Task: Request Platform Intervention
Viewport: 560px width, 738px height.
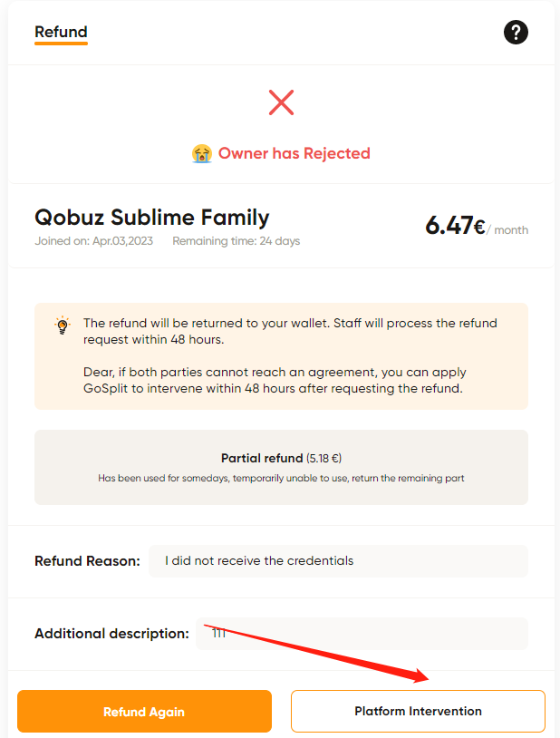Action: [418, 711]
